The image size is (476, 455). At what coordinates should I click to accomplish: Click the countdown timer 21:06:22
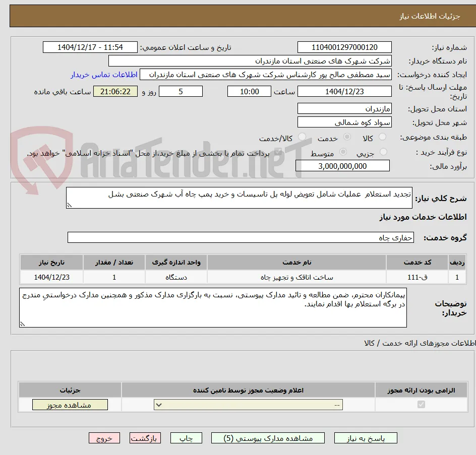(115, 91)
